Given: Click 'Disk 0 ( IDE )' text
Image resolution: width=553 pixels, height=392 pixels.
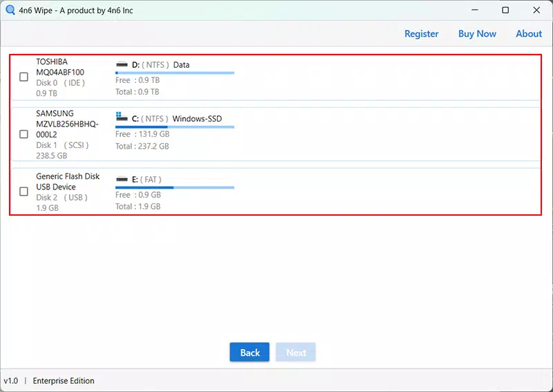Looking at the screenshot, I should point(60,83).
